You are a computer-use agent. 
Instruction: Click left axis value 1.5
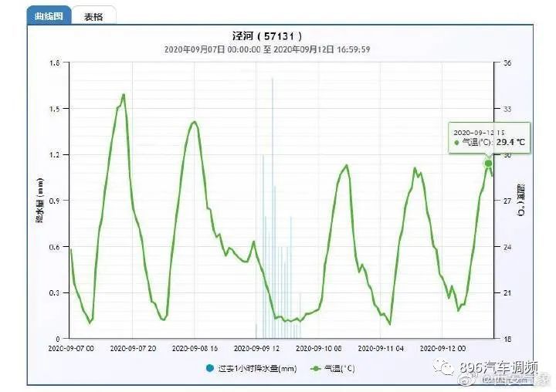54,109
